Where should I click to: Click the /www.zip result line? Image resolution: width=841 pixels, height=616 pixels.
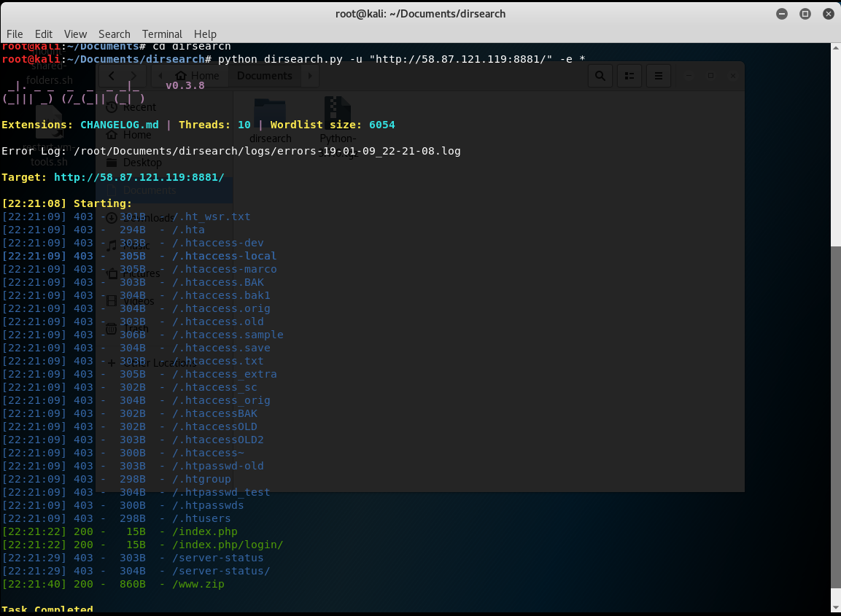click(x=113, y=584)
